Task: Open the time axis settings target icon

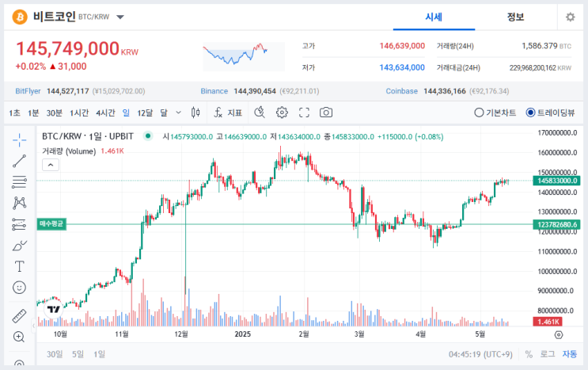Action: coord(559,334)
